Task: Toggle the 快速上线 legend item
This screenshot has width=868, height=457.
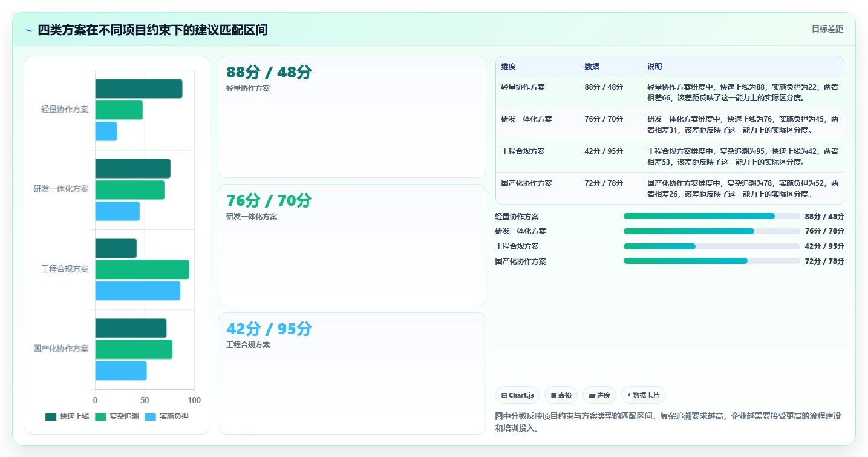Action: (67, 416)
